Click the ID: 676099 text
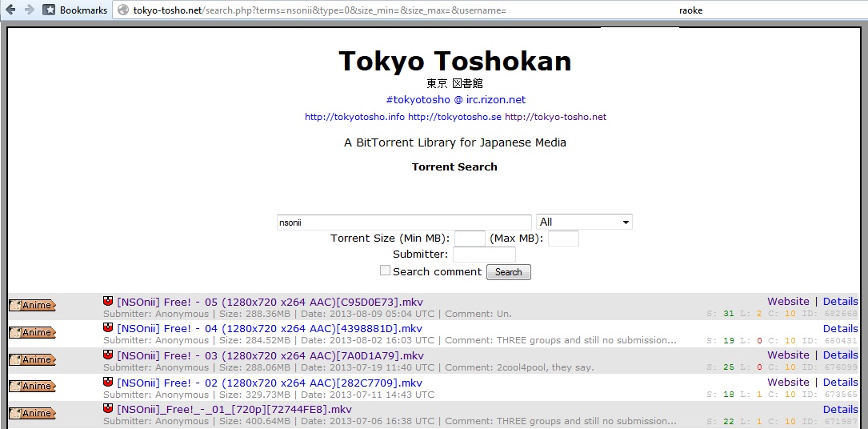 coord(828,367)
